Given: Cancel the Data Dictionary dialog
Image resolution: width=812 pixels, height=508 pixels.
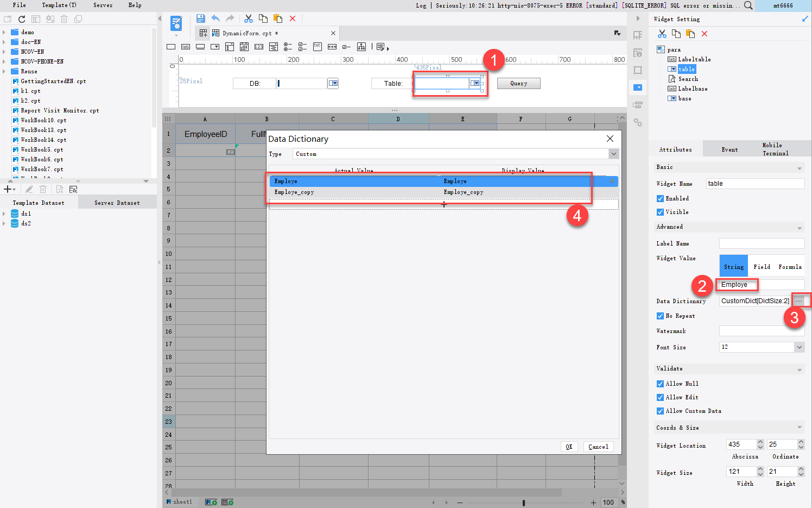Looking at the screenshot, I should (x=598, y=447).
